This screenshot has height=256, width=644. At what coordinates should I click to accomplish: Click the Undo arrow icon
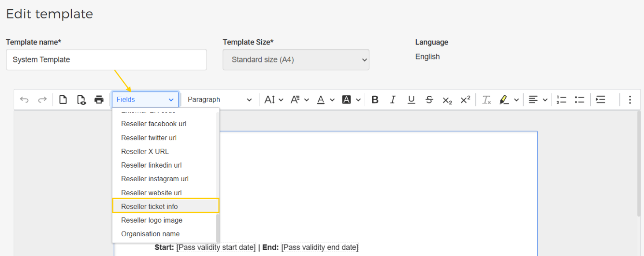[24, 100]
